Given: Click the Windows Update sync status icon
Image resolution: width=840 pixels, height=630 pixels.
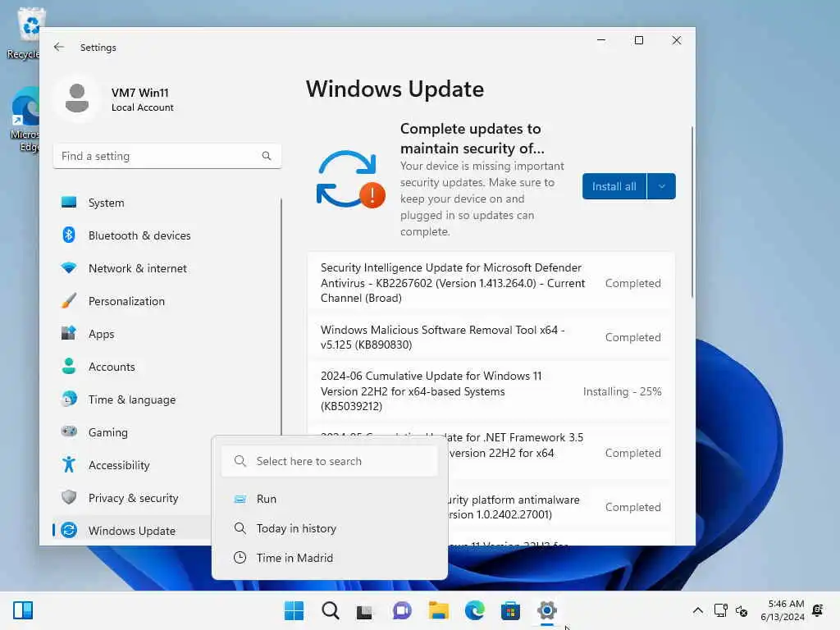Looking at the screenshot, I should (x=349, y=180).
